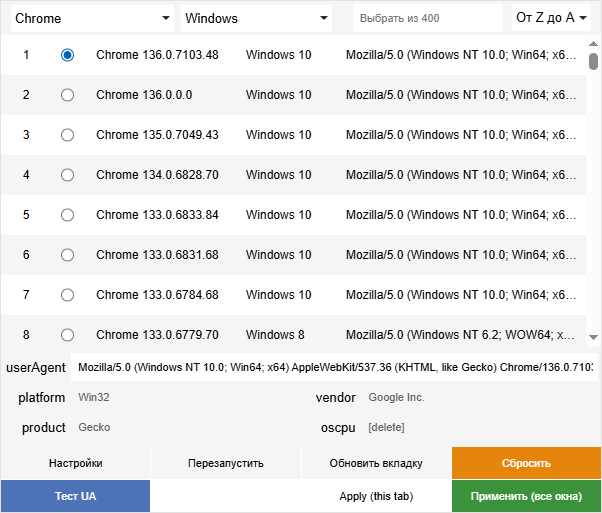This screenshot has height=513, width=602.
Task: Click user agent string in row 8 (NT 6.2)
Action: coord(460,335)
